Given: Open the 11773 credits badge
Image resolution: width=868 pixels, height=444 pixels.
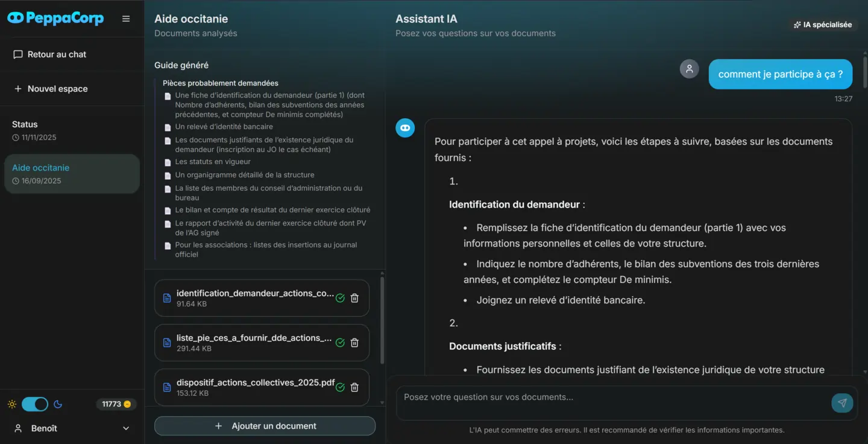Looking at the screenshot, I should [116, 404].
